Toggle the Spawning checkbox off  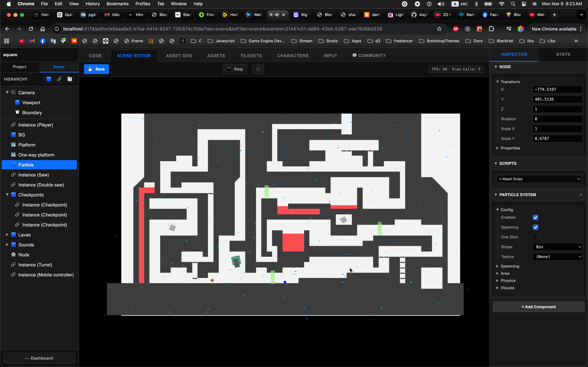[535, 227]
